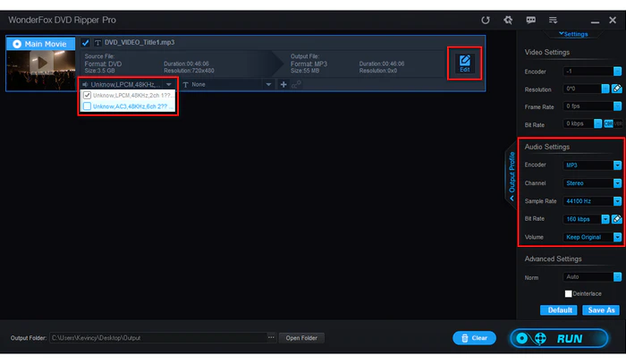The width and height of the screenshot is (626, 364).
Task: Uncheck the DVD_VIDEO_Title1.mp3 title checkbox
Action: (x=85, y=42)
